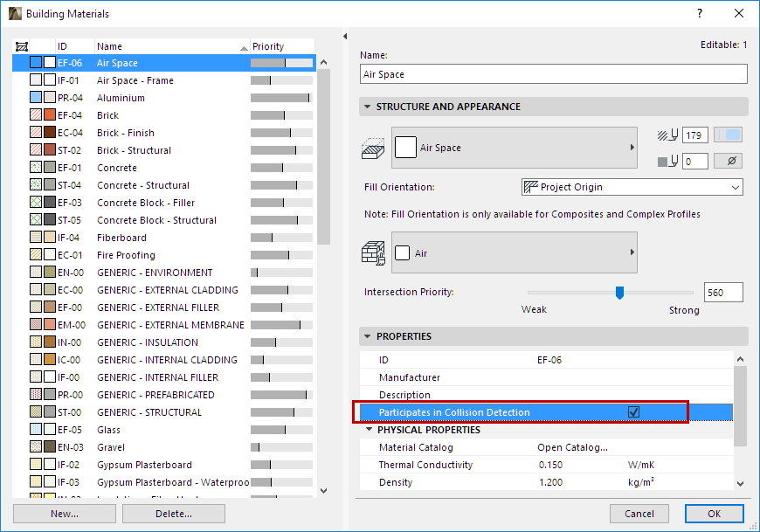This screenshot has width=760, height=532.
Task: Sort by the Priority column header
Action: [x=282, y=46]
